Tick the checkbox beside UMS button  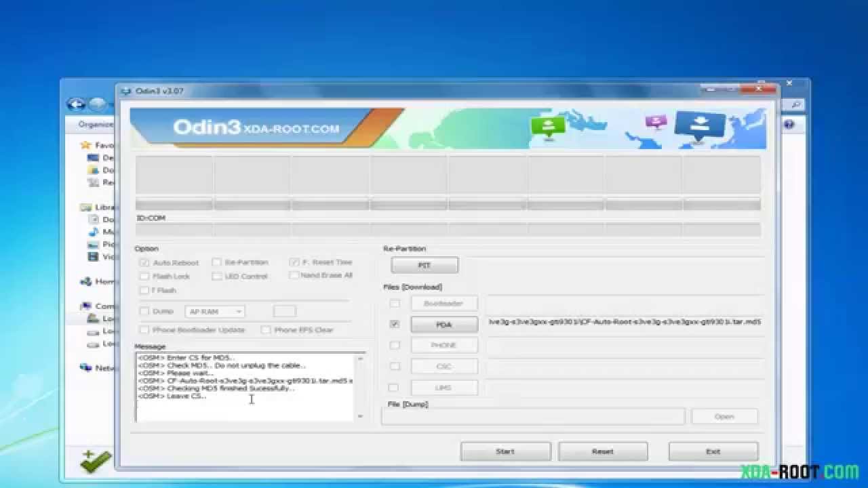[394, 388]
